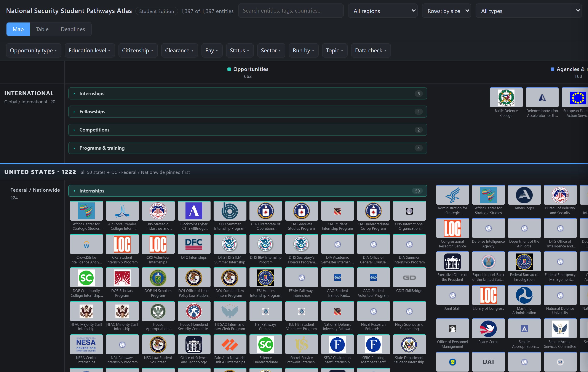Open the BlackPoint Cyber CTI SkillBridge card
The width and height of the screenshot is (588, 372).
coord(194,216)
